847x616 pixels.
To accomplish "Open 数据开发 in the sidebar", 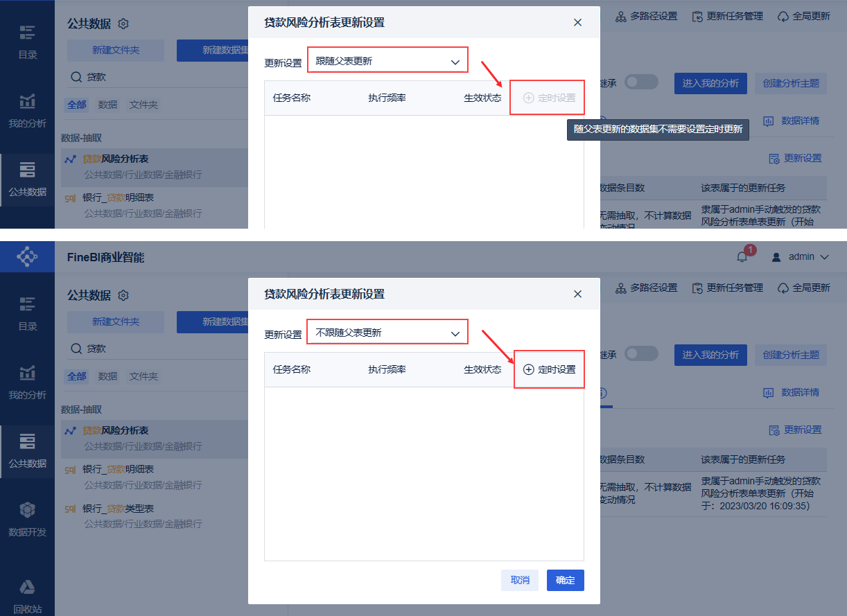I will click(x=27, y=520).
